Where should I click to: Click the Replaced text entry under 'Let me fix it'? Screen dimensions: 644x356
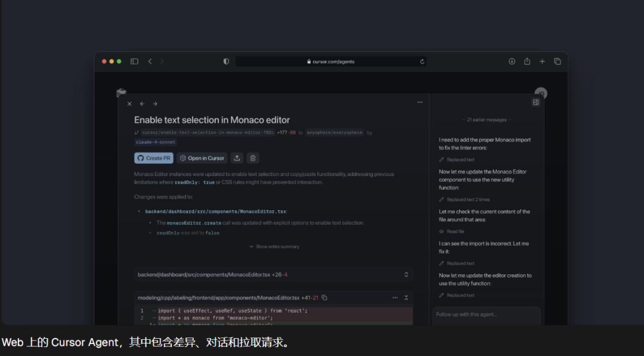[457, 264]
